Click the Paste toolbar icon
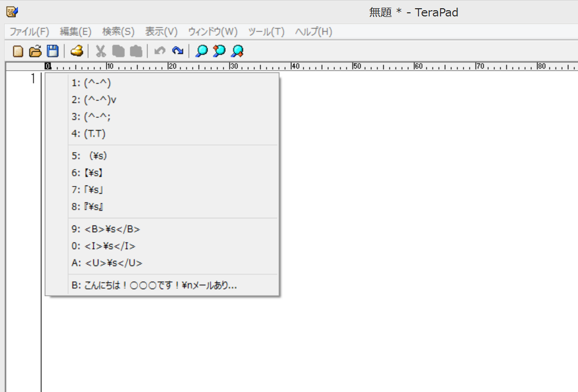The width and height of the screenshot is (578, 392). (x=136, y=51)
